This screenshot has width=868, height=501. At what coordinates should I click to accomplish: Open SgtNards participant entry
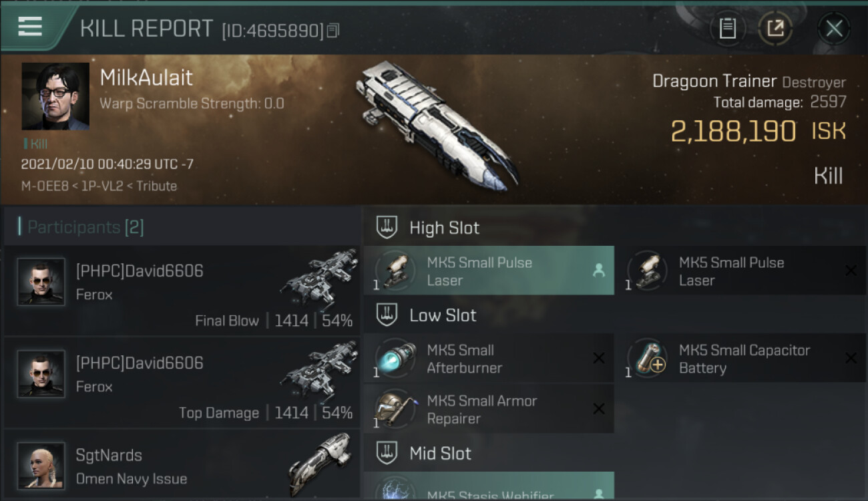(182, 465)
